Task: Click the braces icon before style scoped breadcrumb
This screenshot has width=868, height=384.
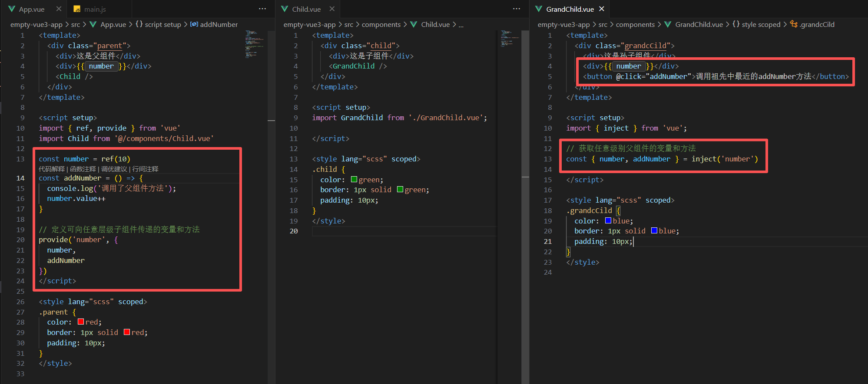Action: [736, 24]
